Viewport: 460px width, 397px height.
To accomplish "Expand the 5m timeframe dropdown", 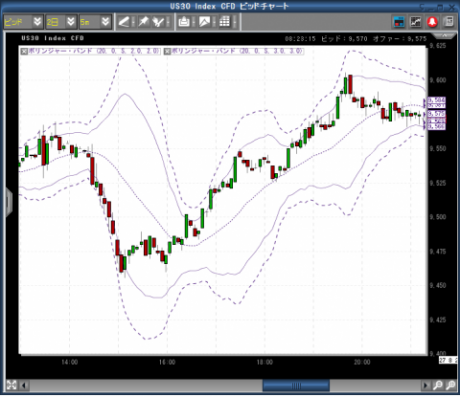I will [105, 22].
